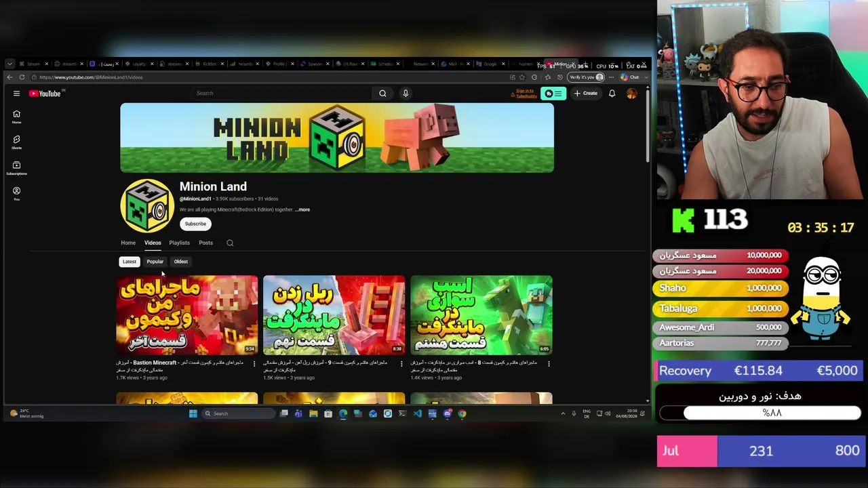
Task: Open Shorts in the YouTube sidebar
Action: [16, 142]
